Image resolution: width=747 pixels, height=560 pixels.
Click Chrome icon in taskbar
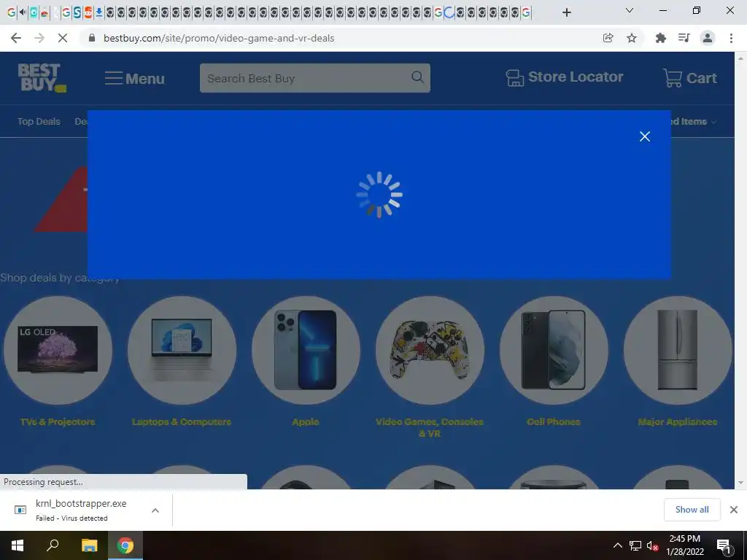click(125, 545)
